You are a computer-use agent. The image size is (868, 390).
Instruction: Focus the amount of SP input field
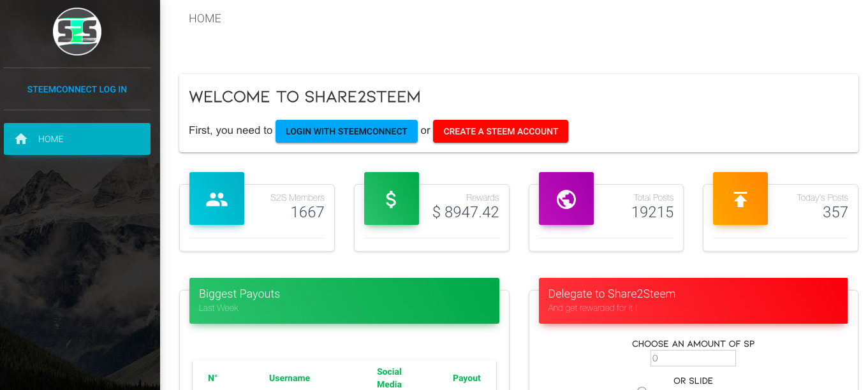pos(693,358)
